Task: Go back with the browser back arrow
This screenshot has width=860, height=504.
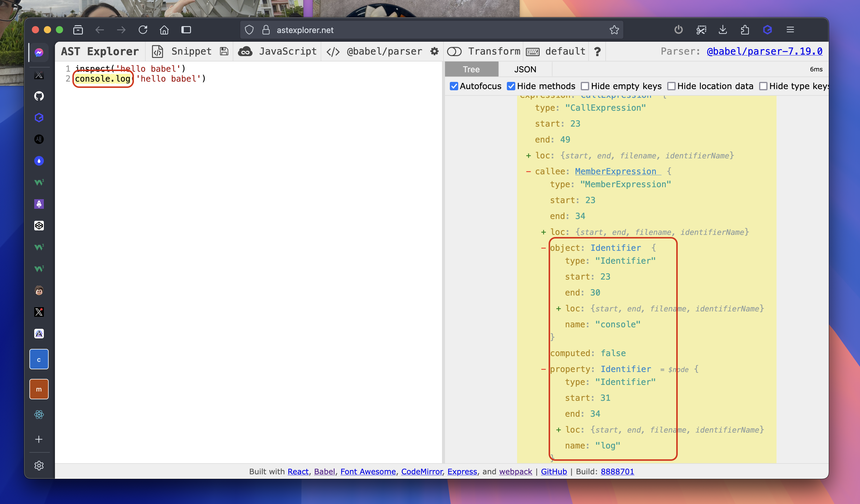Action: pos(99,30)
